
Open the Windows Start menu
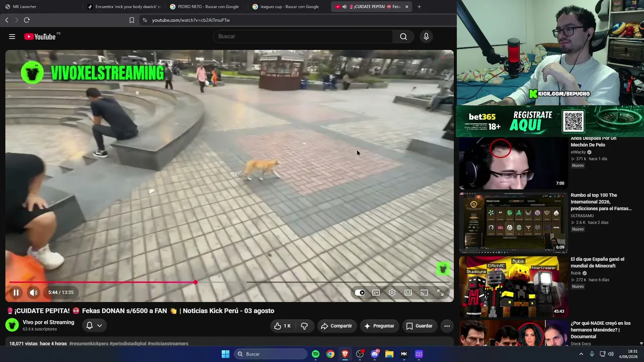click(x=225, y=354)
